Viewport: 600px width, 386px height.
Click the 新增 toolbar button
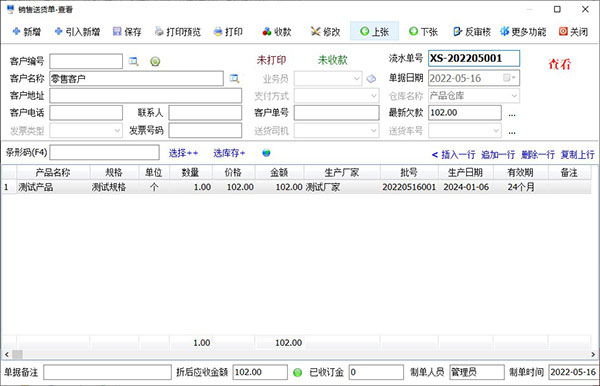[27, 32]
